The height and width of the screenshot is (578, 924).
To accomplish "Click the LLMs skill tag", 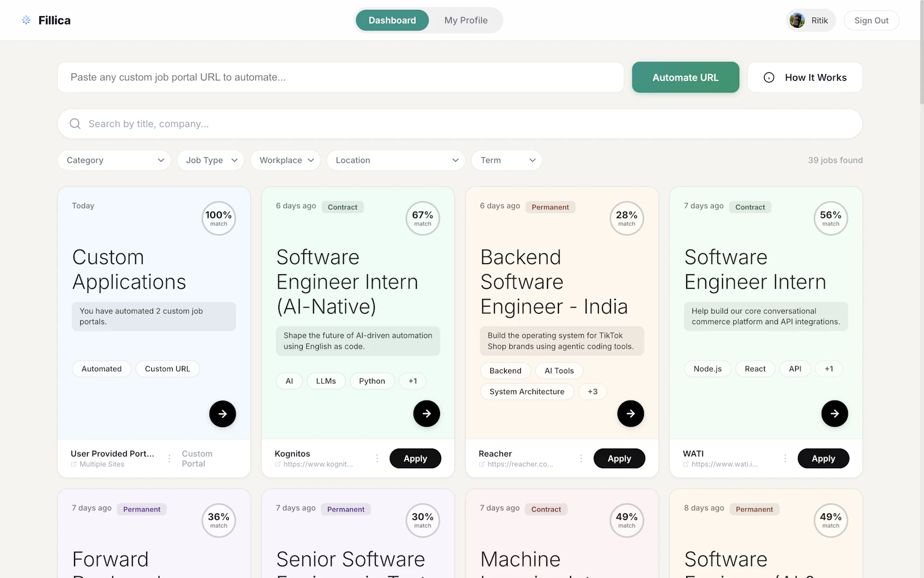I will (326, 381).
